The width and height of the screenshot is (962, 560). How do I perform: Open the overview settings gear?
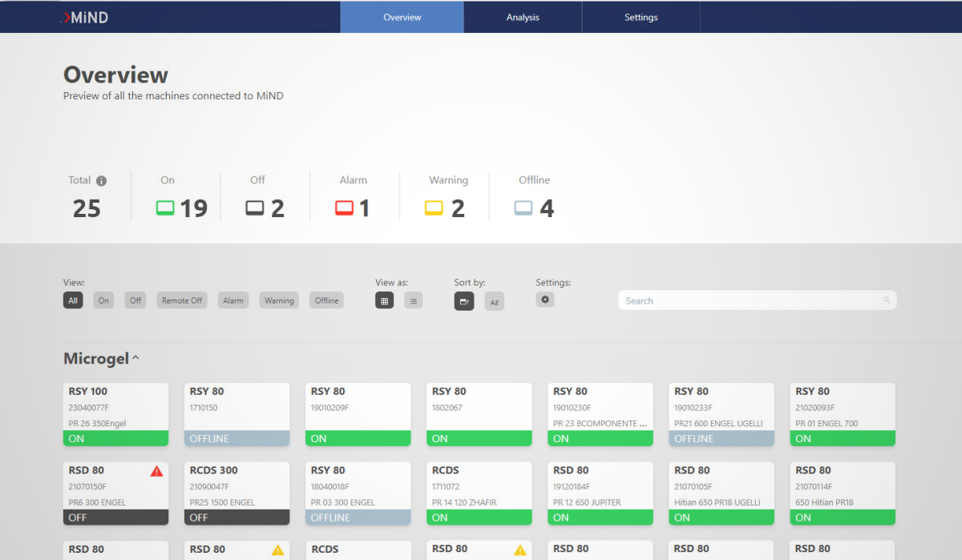tap(545, 299)
